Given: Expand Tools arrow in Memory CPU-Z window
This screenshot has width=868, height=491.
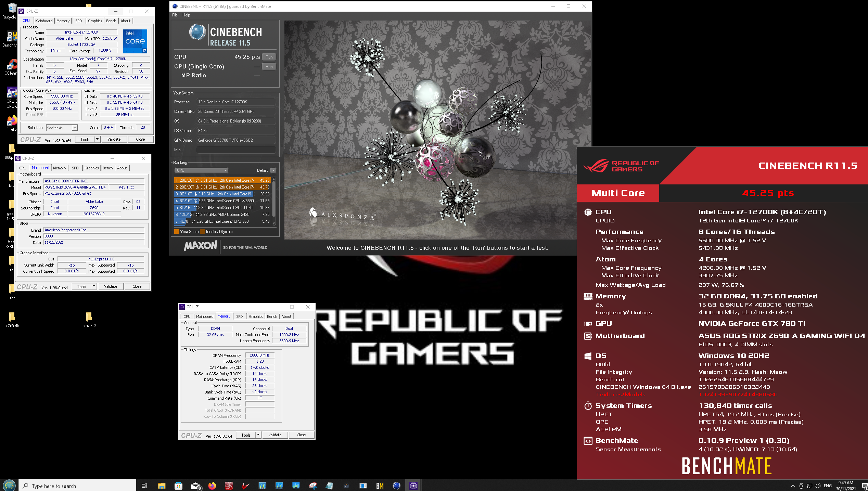Looking at the screenshot, I should pos(258,435).
